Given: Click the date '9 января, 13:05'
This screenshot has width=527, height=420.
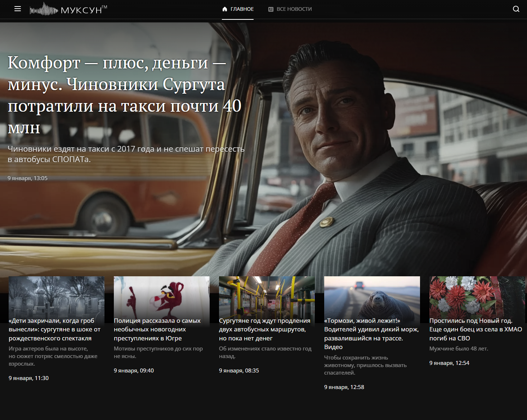Looking at the screenshot, I should point(27,178).
